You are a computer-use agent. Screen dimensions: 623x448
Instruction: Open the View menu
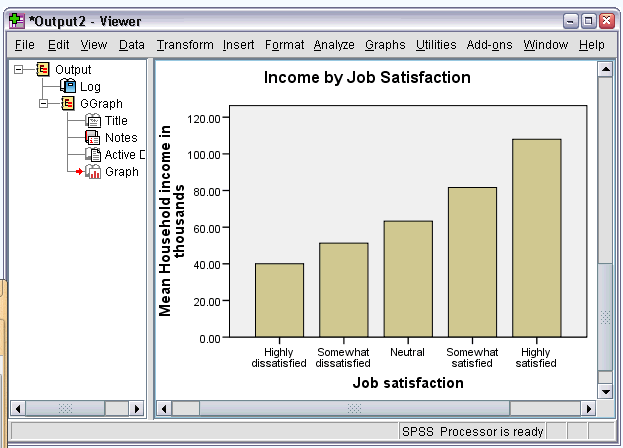tap(94, 45)
